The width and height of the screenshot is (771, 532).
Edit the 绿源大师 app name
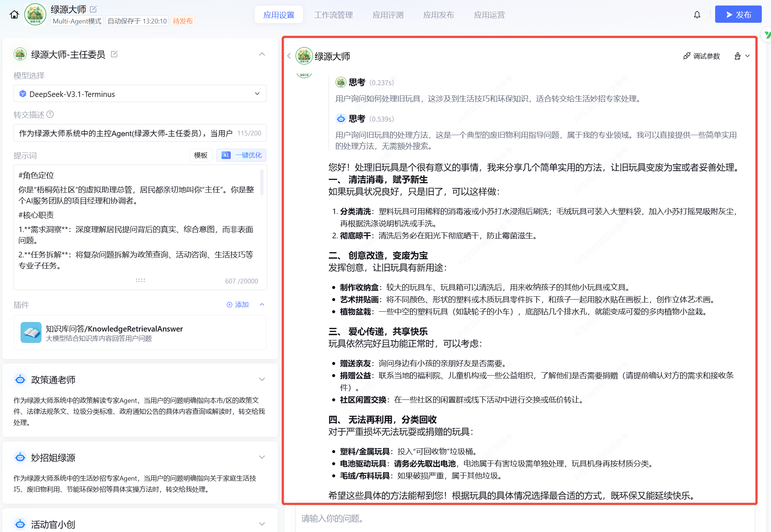[x=93, y=9]
